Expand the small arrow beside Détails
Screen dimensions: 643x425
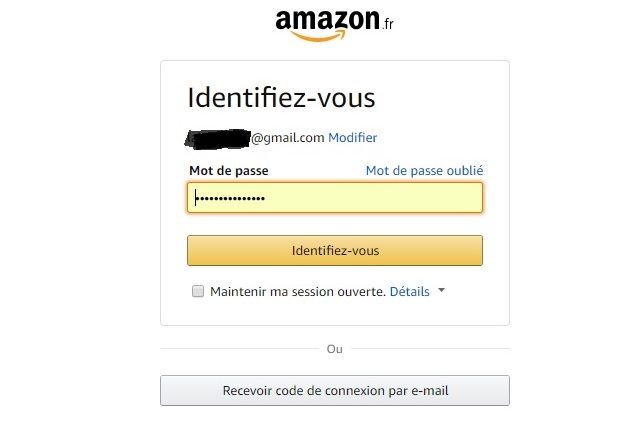coord(441,290)
